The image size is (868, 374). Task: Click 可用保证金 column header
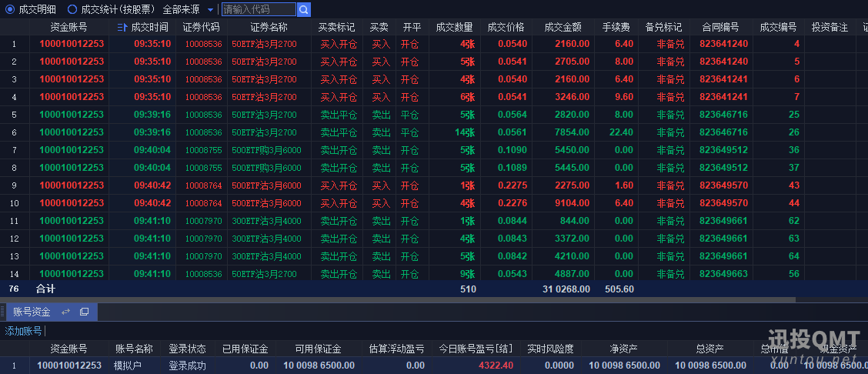tap(318, 349)
